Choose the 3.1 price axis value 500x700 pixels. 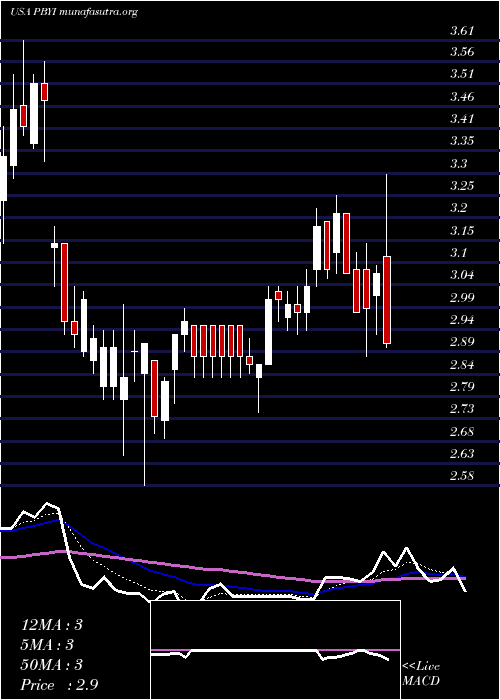[458, 253]
